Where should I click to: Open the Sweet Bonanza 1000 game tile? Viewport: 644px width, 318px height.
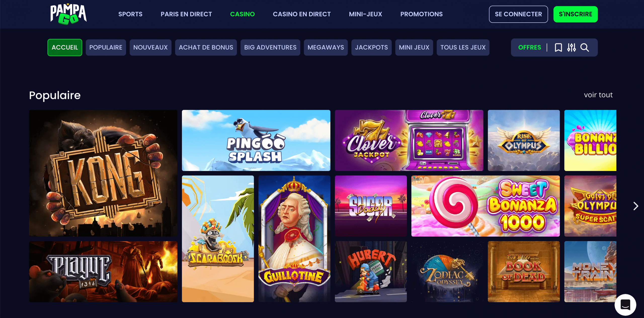click(x=485, y=206)
